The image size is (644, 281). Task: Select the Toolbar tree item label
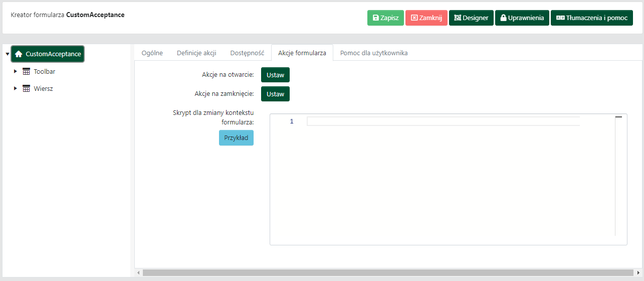pos(45,71)
